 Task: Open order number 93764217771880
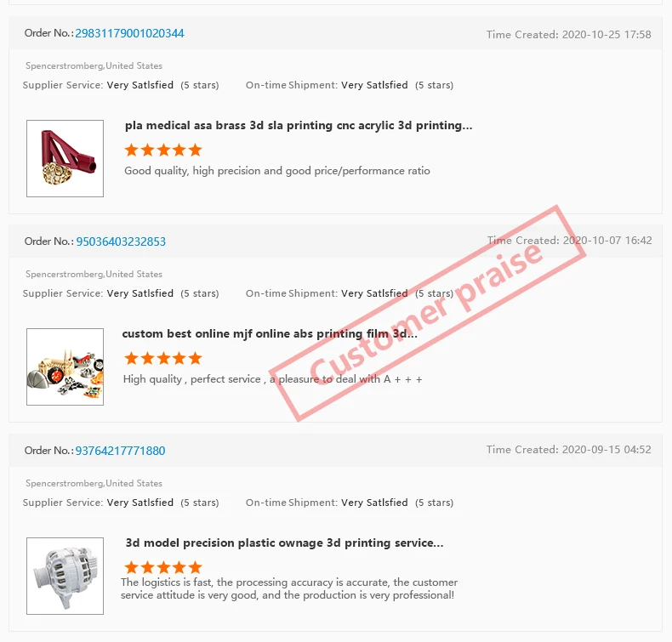coord(120,451)
